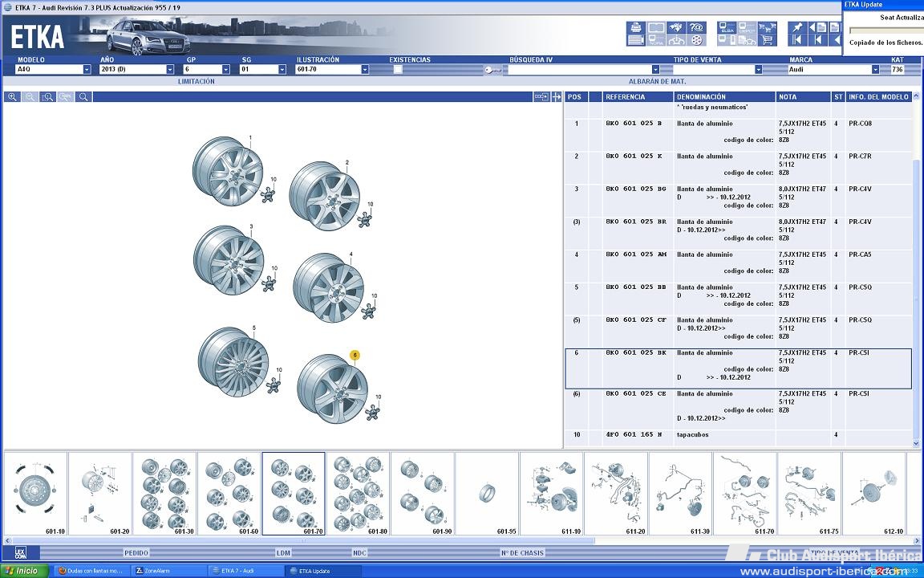Click the wheel rim icon in toolbar
This screenshot has height=578, width=924.
coord(697,39)
